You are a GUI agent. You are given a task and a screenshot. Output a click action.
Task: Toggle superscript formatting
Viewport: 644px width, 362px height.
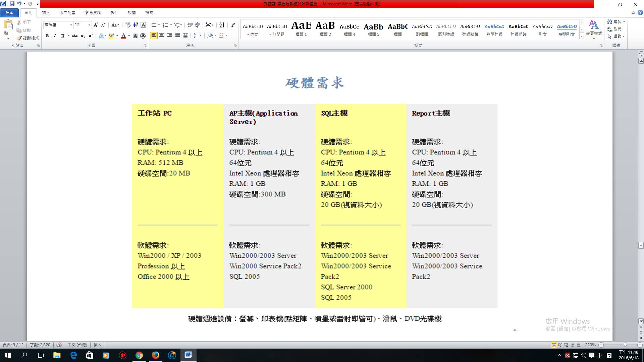(x=90, y=36)
